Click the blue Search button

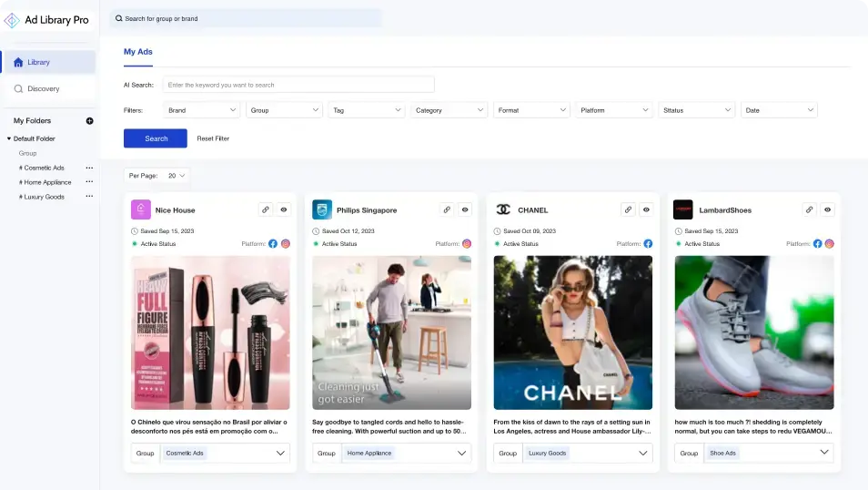156,138
